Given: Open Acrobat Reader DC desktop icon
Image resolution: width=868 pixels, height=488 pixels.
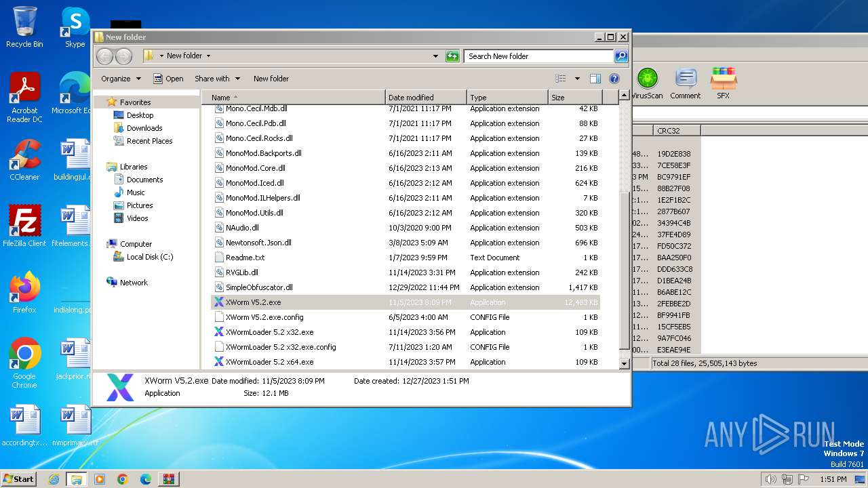Looking at the screenshot, I should [24, 98].
